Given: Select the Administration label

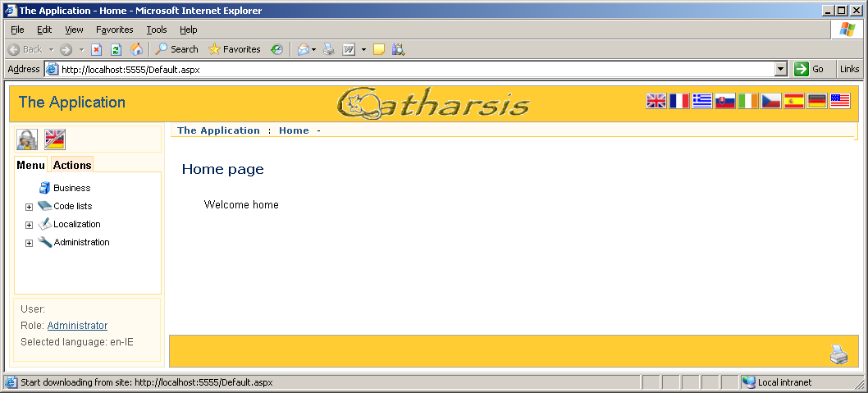Looking at the screenshot, I should [x=81, y=242].
